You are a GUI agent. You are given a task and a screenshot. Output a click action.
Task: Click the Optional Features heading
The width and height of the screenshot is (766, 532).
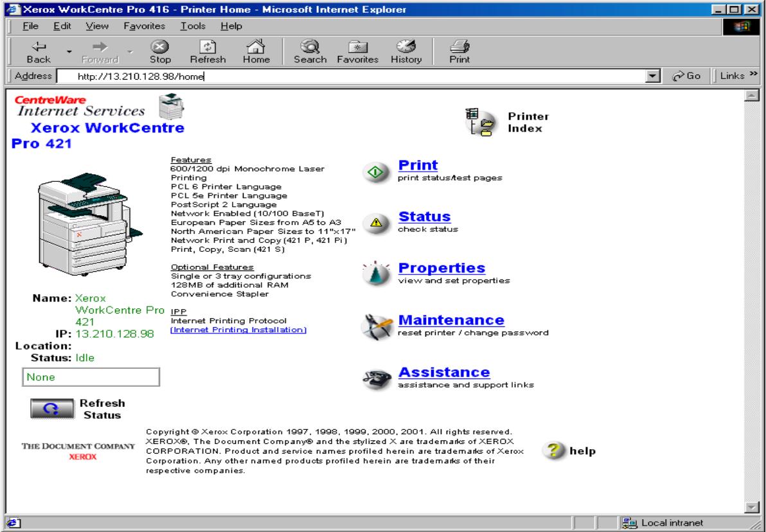[213, 267]
